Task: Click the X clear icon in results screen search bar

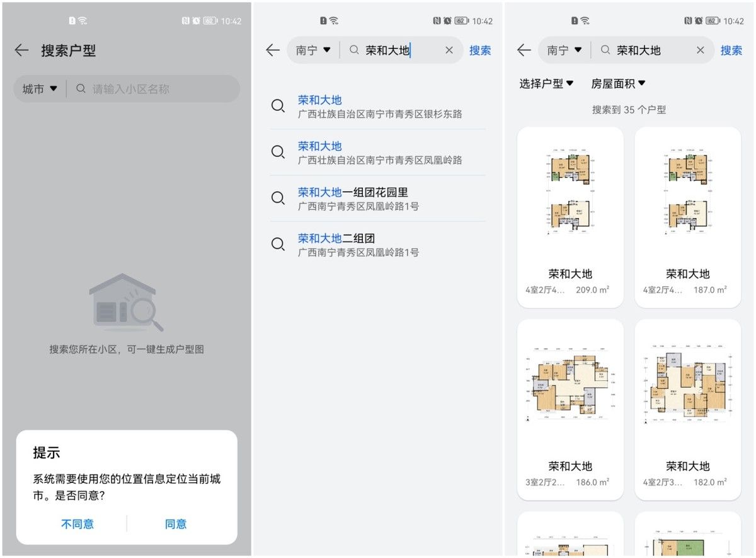Action: pyautogui.click(x=701, y=50)
